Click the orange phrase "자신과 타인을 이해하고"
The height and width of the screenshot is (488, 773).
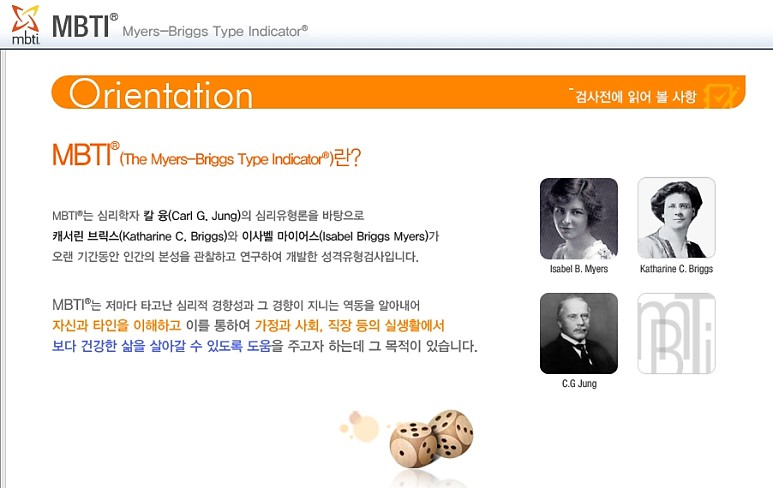pos(117,326)
